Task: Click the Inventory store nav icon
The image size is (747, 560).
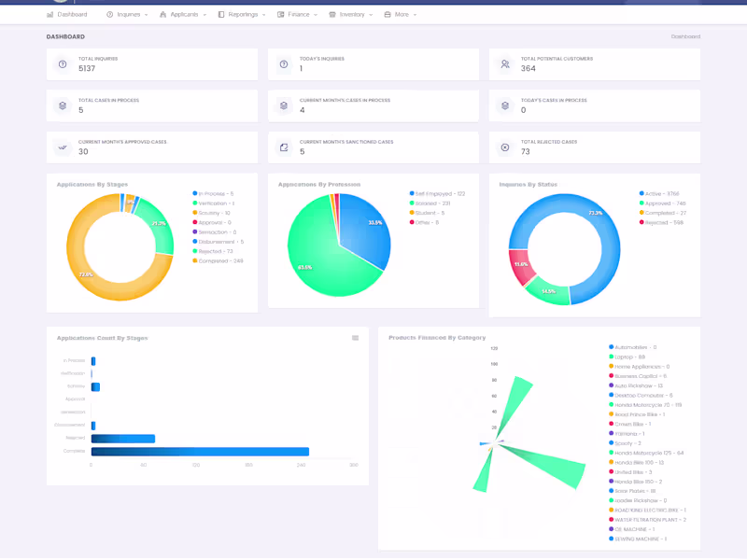Action: 332,15
